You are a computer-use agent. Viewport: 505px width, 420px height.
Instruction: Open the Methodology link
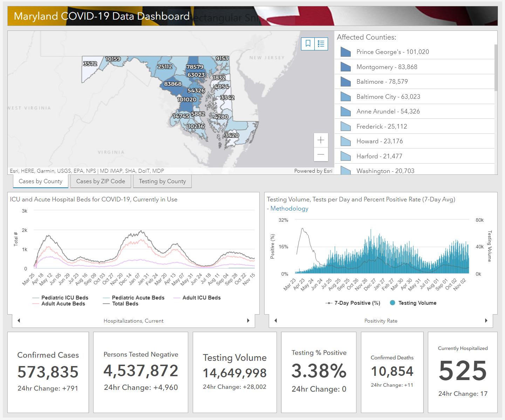(x=289, y=208)
